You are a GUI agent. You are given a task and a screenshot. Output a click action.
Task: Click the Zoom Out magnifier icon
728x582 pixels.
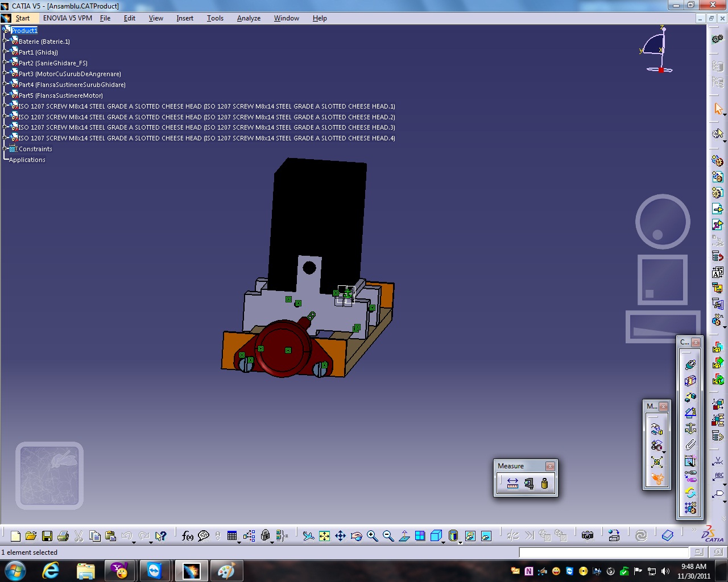click(388, 535)
